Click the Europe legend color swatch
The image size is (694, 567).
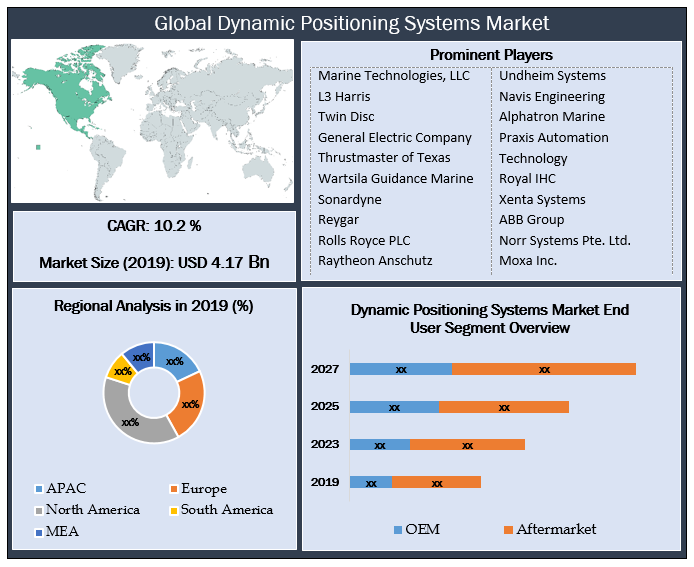[x=172, y=489]
